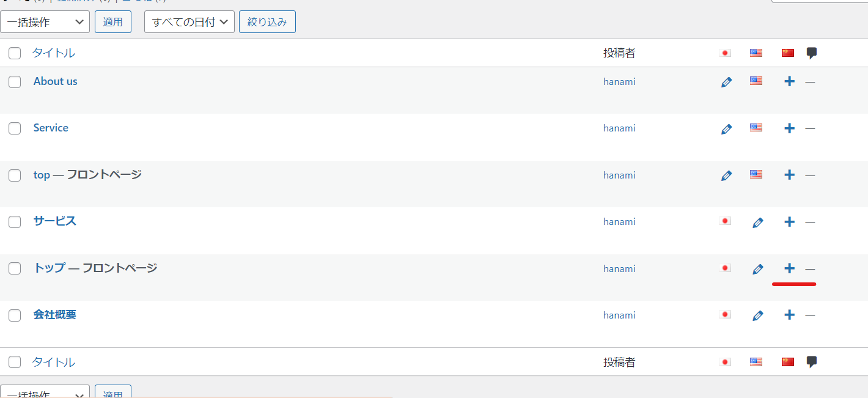The image size is (868, 398).
Task: Open the 一括操作 bulk actions dropdown
Action: click(45, 22)
